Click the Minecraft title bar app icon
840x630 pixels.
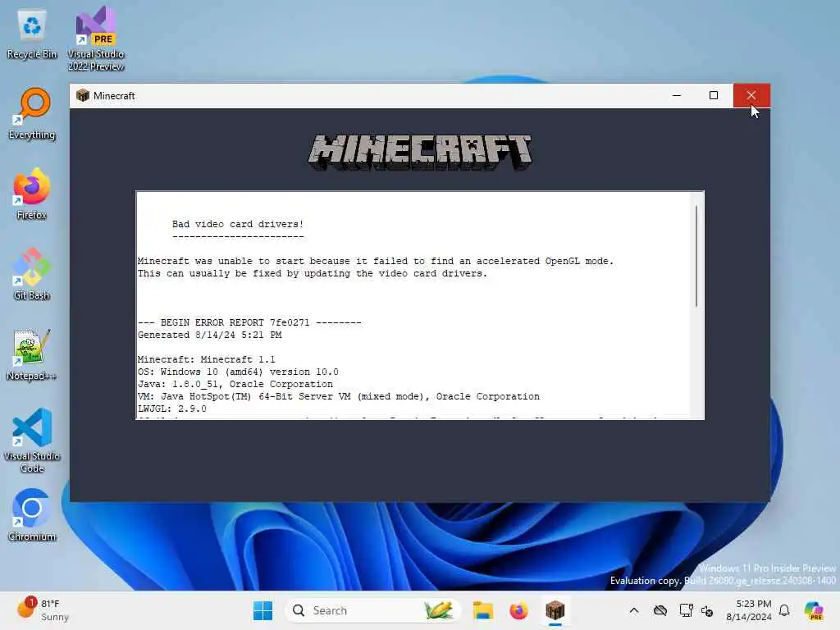[x=83, y=95]
